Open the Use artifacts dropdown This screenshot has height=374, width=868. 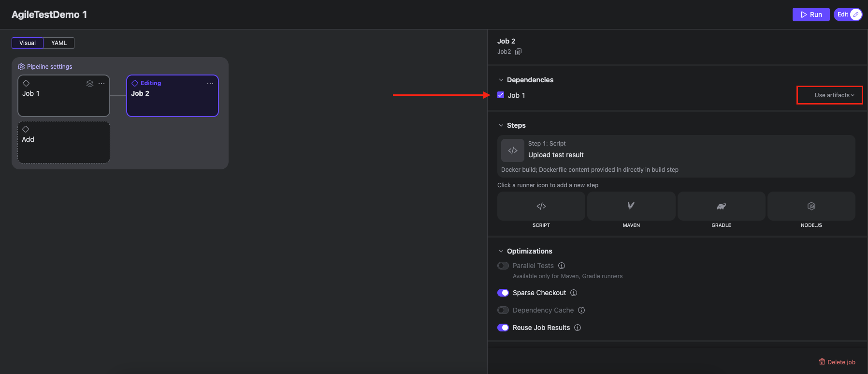[834, 95]
